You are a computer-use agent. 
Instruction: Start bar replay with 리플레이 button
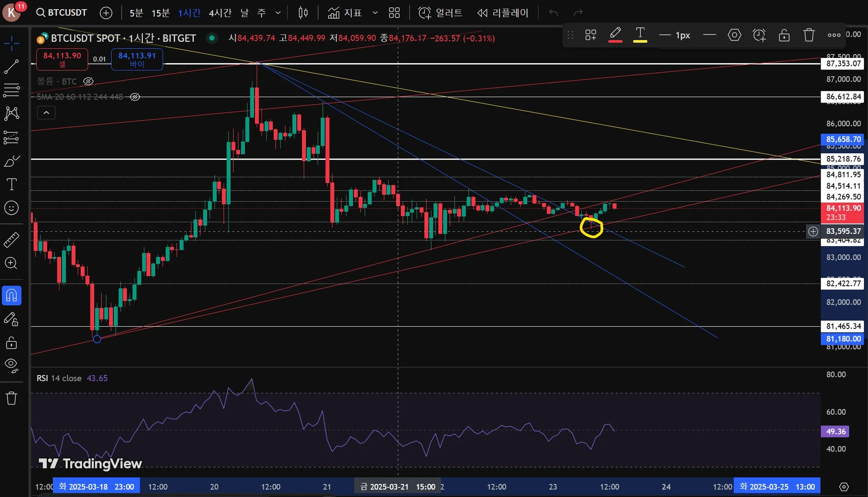(503, 13)
